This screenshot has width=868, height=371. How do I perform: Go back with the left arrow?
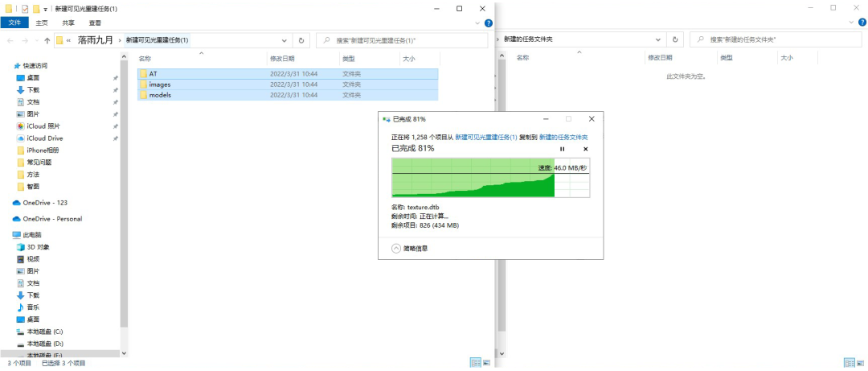[x=10, y=40]
